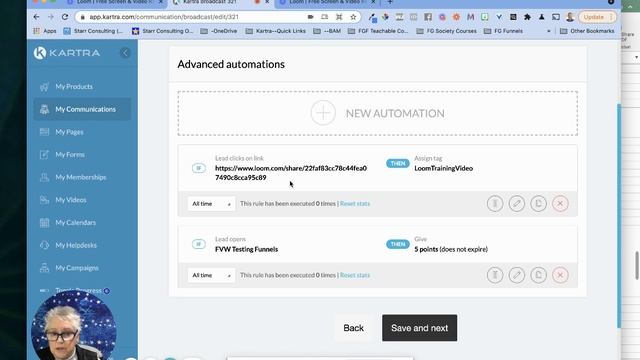
Task: Open the Chrome profile avatar
Action: (570, 17)
